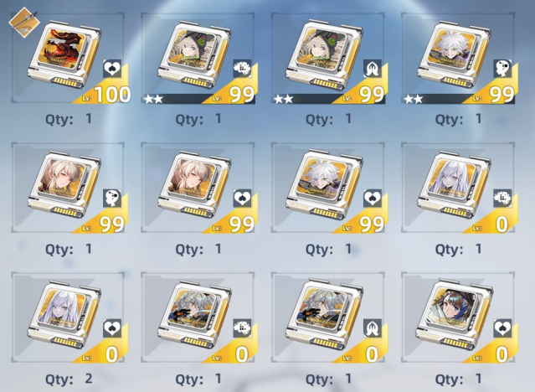Click the orange diamond badge on dragon chip

[24, 23]
